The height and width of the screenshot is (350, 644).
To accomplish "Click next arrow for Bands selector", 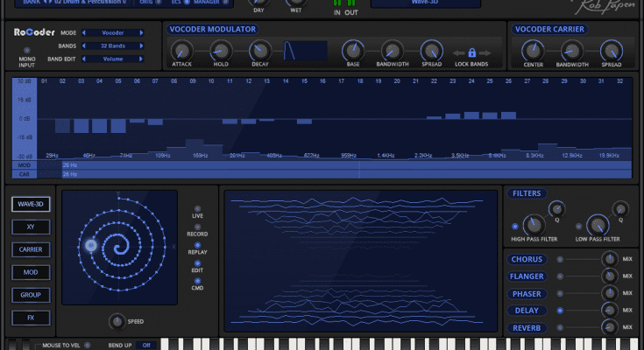I will (x=141, y=46).
